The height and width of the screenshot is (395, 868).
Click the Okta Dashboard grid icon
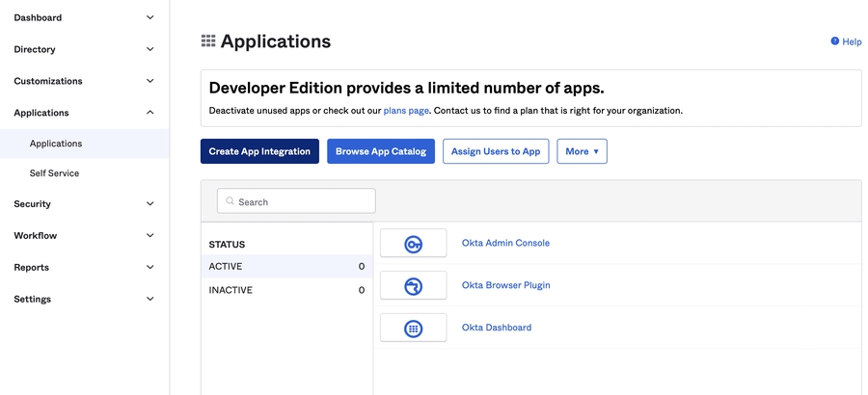[413, 329]
